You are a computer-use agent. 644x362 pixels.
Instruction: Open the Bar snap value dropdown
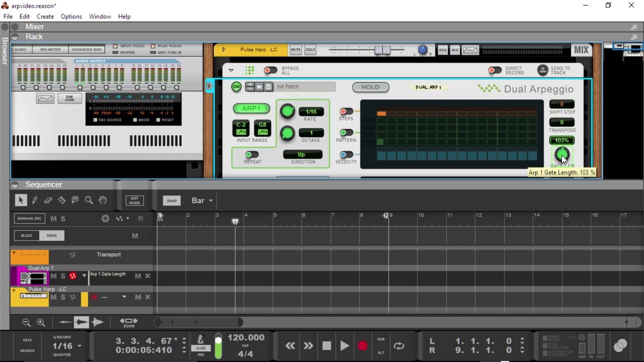click(202, 200)
